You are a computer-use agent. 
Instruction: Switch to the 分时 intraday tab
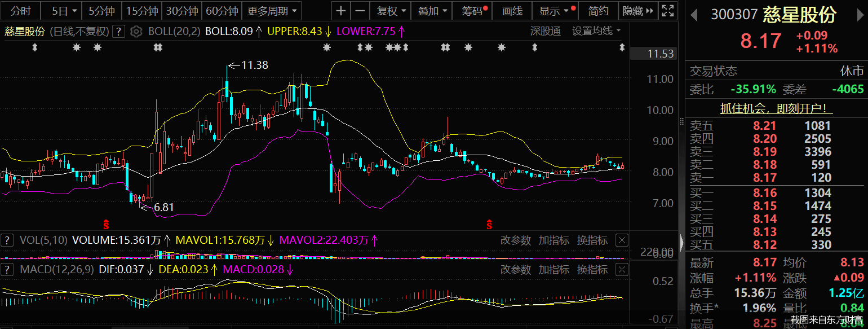pos(21,11)
